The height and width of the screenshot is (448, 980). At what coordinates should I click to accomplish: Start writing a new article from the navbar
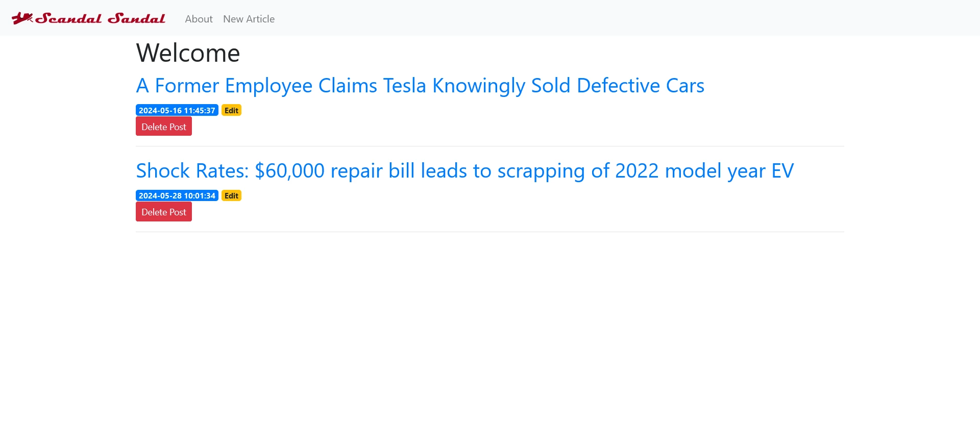[249, 19]
